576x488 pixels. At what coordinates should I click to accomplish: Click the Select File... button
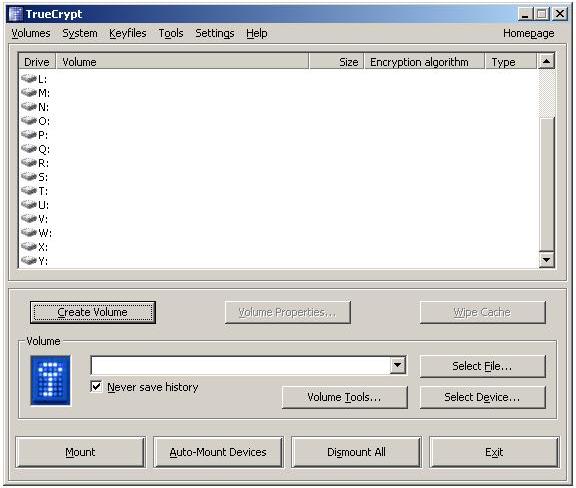[483, 366]
